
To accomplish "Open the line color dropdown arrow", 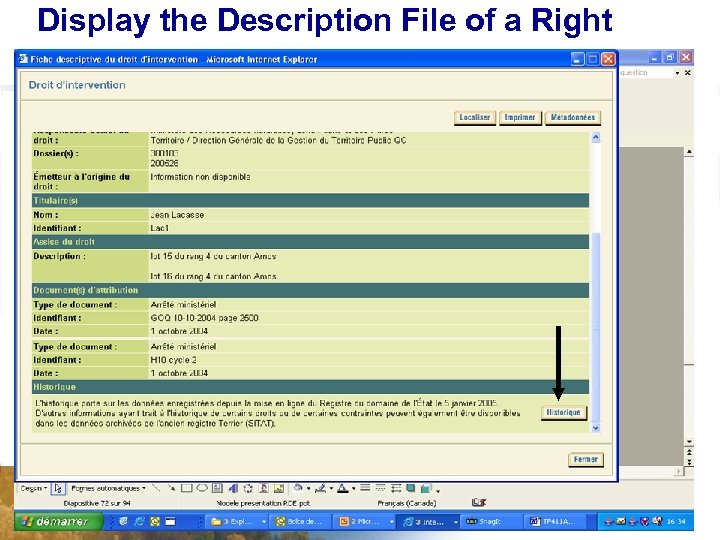I will point(331,489).
